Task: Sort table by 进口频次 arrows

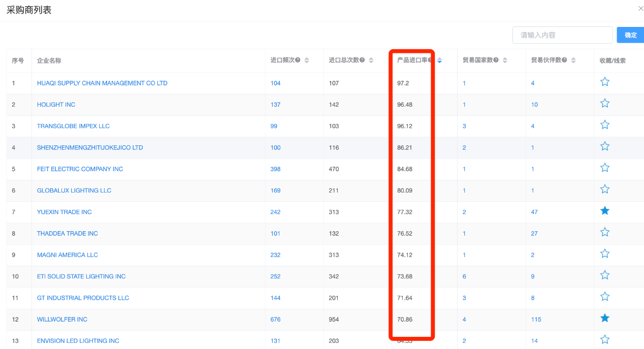Action: pos(307,60)
